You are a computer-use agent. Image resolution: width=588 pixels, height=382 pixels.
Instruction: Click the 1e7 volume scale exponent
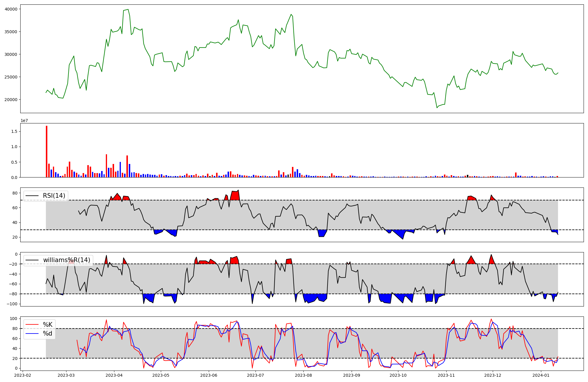24,120
